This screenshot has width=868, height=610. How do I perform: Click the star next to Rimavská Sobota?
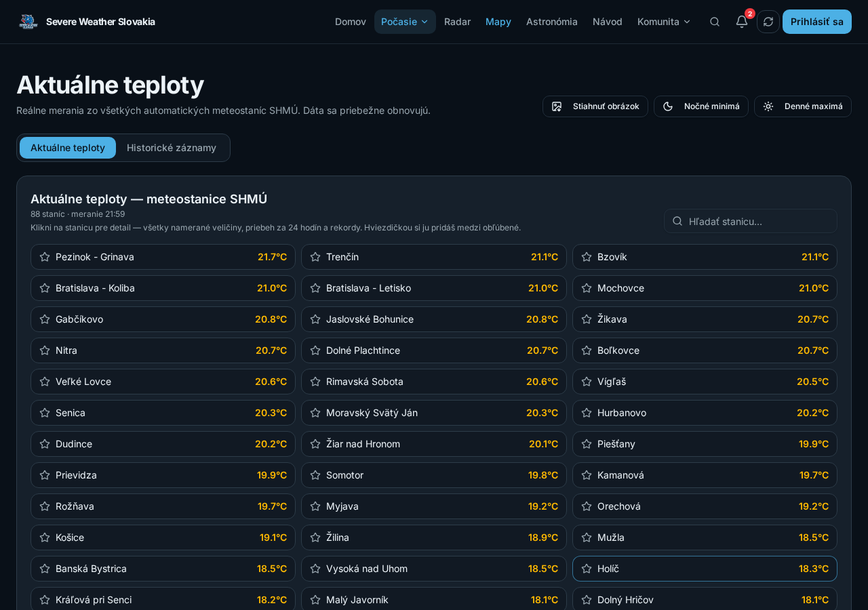(x=315, y=382)
